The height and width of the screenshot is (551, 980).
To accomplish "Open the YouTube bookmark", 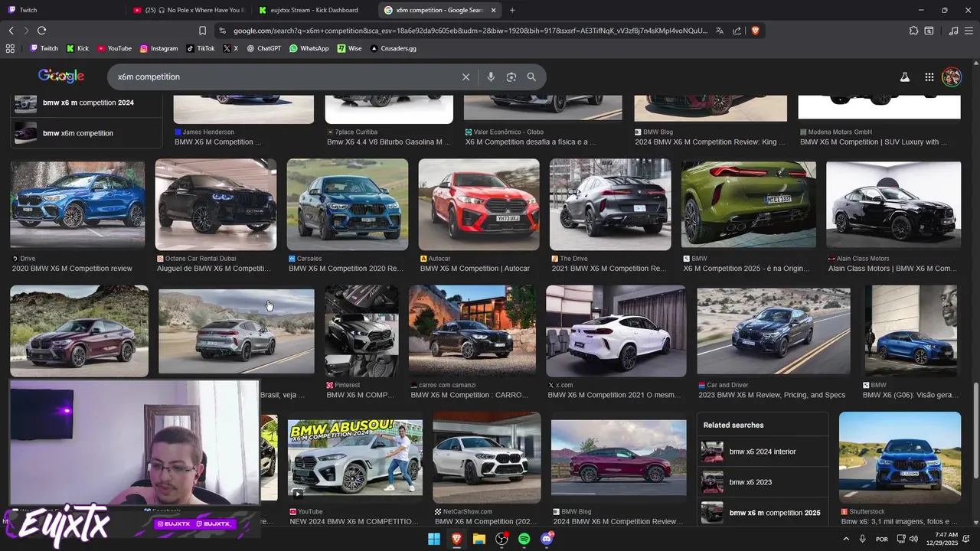I will [114, 48].
